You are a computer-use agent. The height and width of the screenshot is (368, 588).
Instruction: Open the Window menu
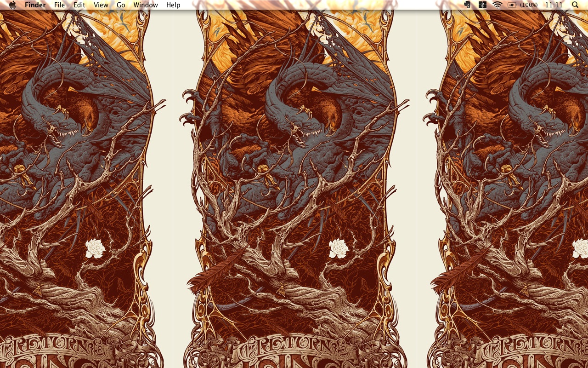point(146,5)
